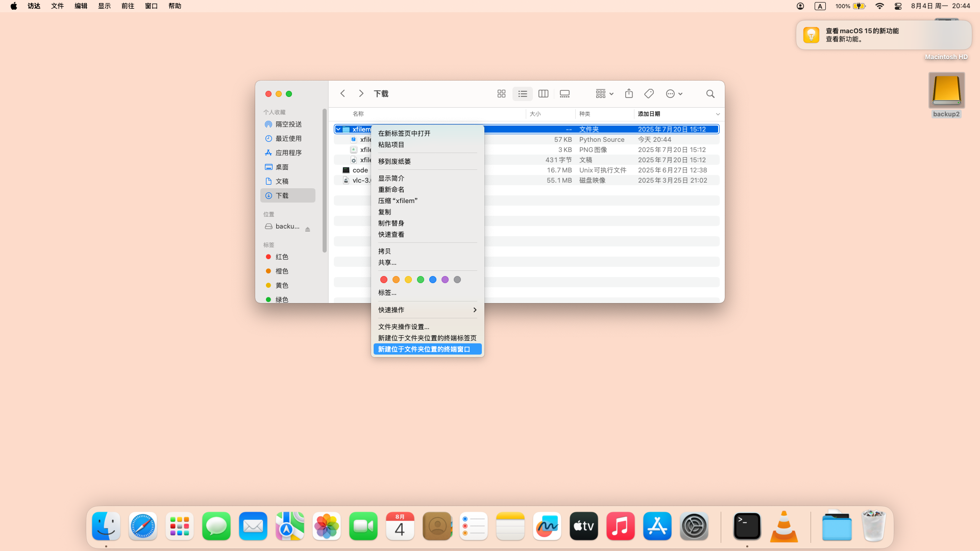
Task: Switch Finder to column view
Action: 543,94
